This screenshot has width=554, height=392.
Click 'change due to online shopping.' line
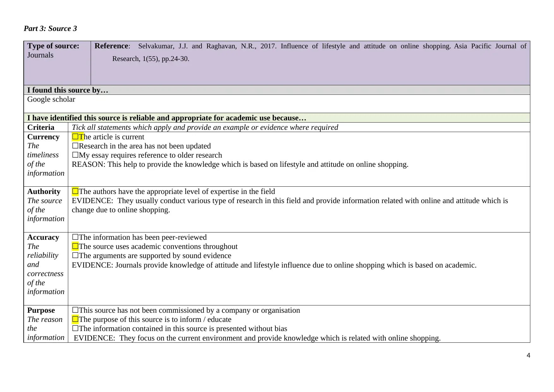[121, 210]
